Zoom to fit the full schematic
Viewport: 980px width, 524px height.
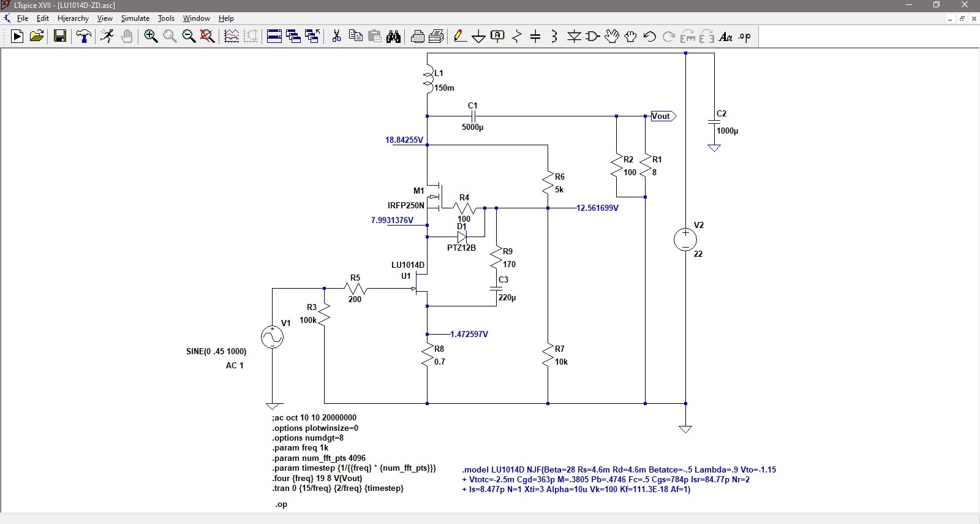(208, 37)
